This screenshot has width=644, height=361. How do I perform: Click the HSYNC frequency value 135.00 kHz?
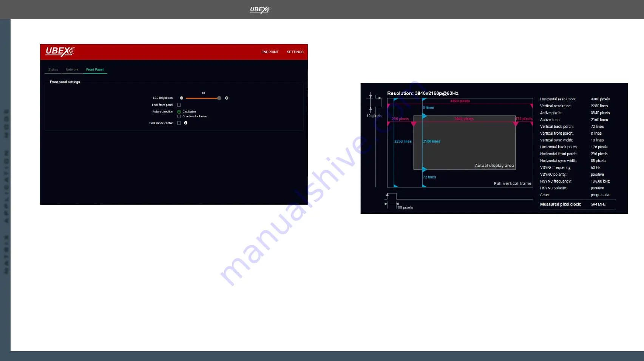coord(600,181)
